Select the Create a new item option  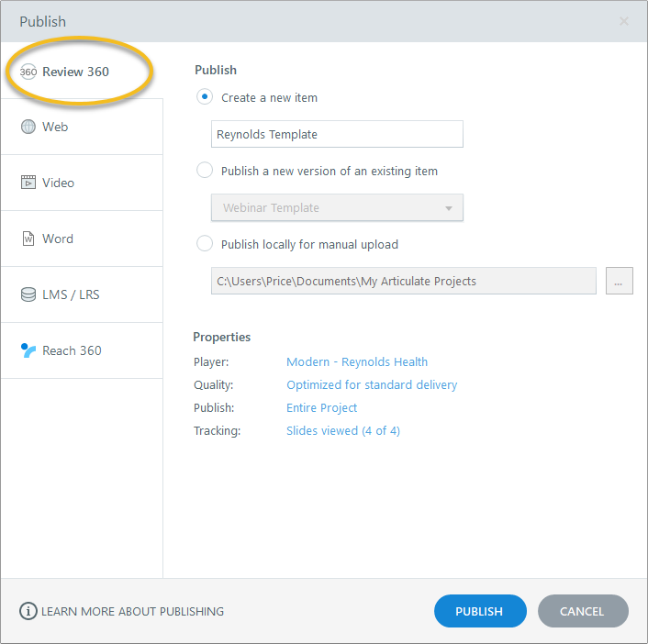pyautogui.click(x=205, y=97)
